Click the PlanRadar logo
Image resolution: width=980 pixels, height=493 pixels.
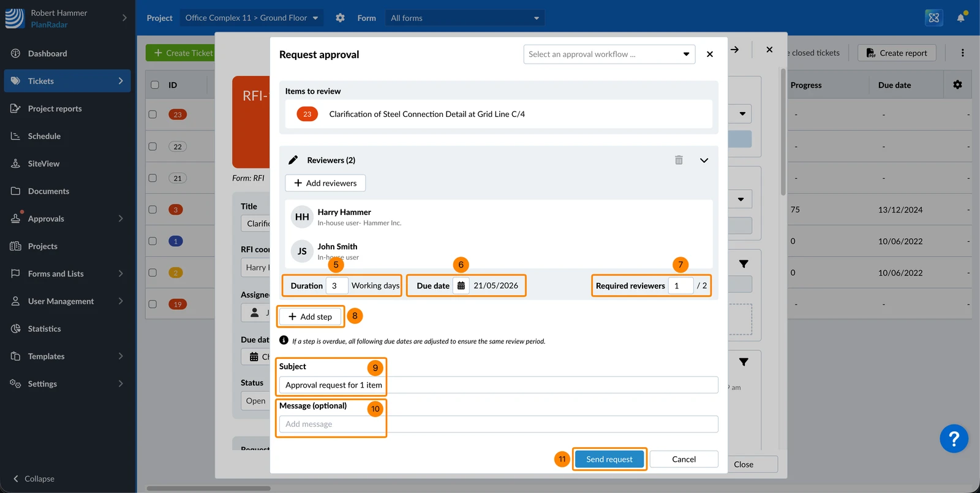15,18
